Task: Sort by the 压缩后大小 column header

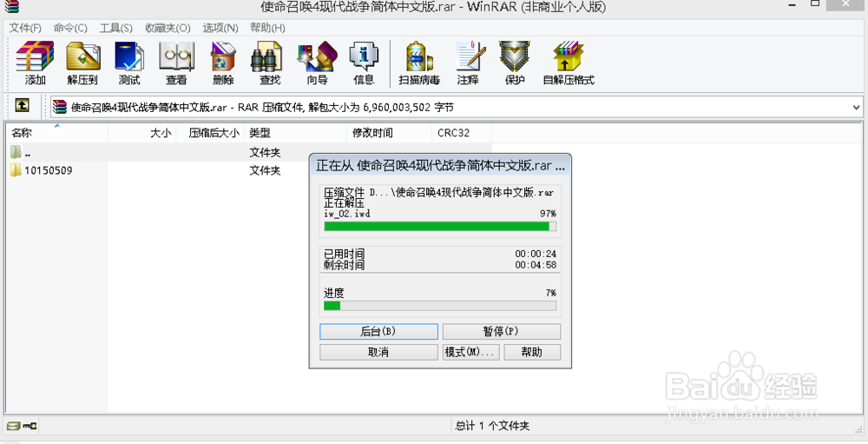Action: [210, 132]
